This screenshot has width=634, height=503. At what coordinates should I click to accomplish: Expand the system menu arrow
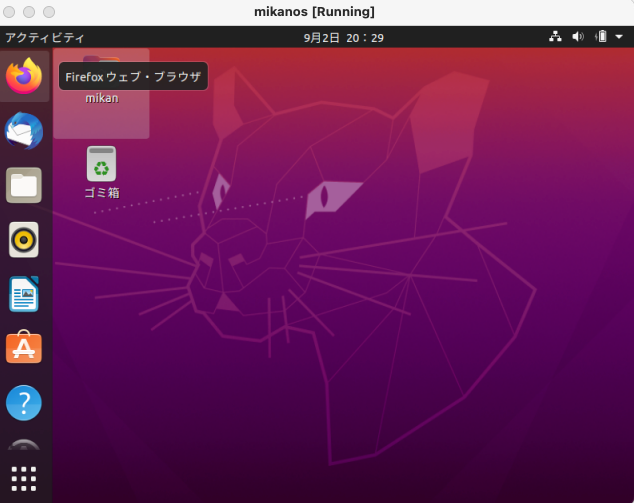tap(619, 37)
